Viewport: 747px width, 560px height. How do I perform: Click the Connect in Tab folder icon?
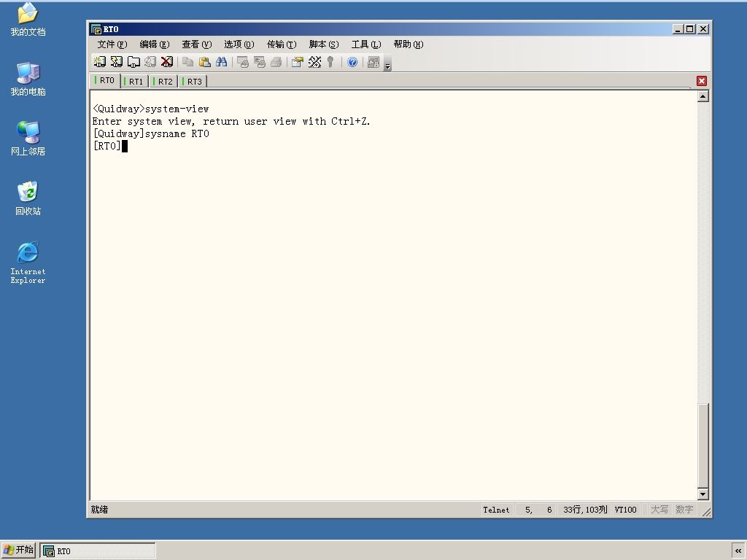[x=133, y=62]
